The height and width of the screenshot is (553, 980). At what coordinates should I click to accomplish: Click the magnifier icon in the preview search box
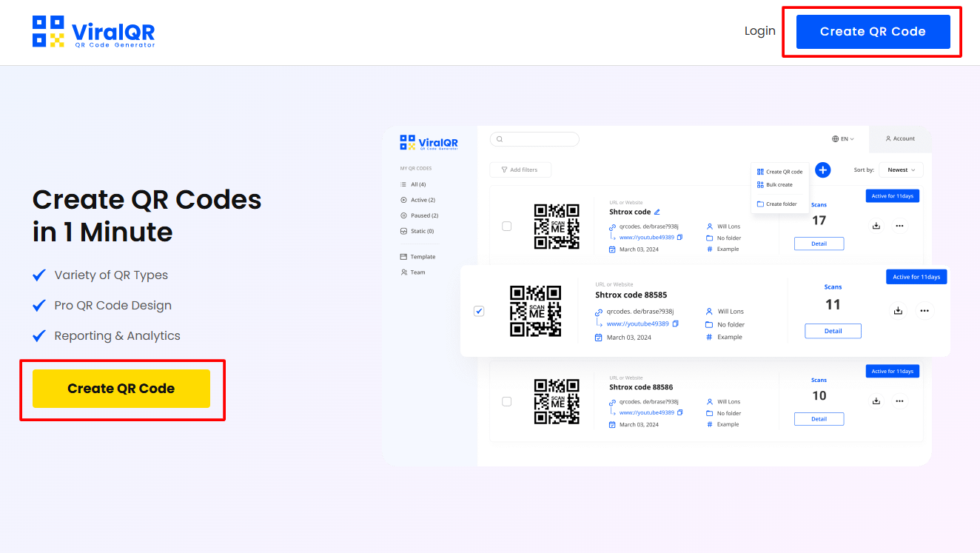click(500, 139)
